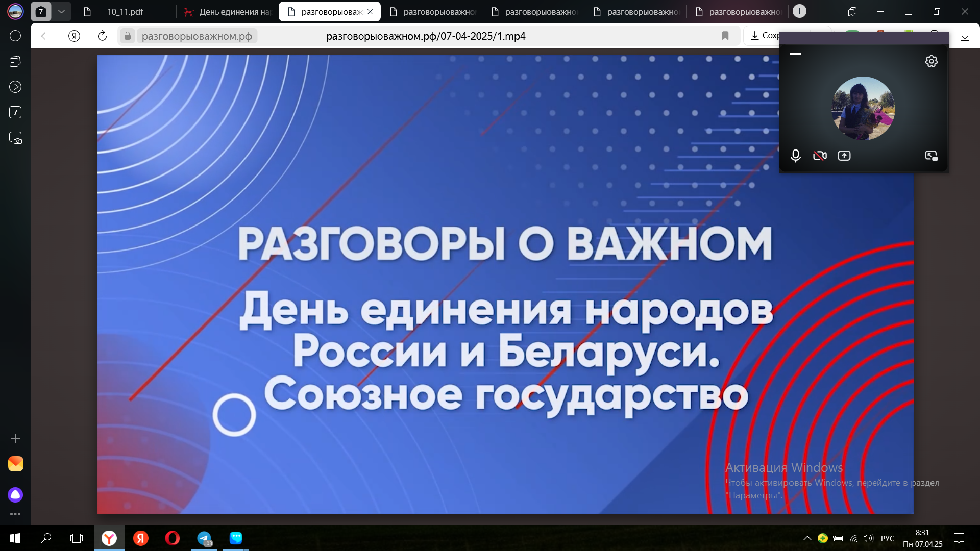Image resolution: width=980 pixels, height=551 pixels.
Task: Change input language РУС
Action: pyautogui.click(x=888, y=538)
